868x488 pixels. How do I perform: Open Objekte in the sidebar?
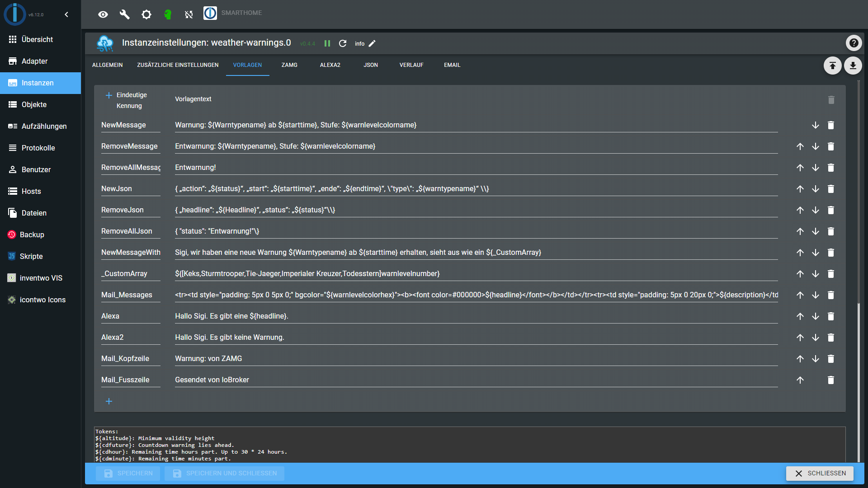point(41,104)
